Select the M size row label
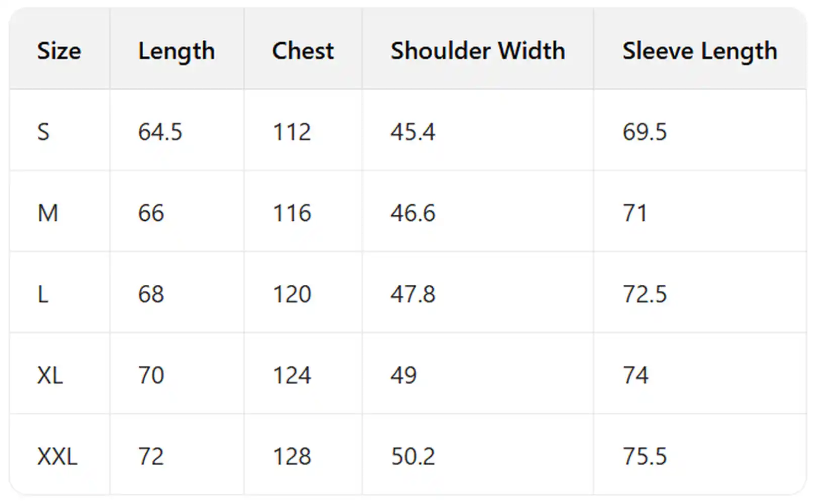The height and width of the screenshot is (504, 818). pos(48,213)
